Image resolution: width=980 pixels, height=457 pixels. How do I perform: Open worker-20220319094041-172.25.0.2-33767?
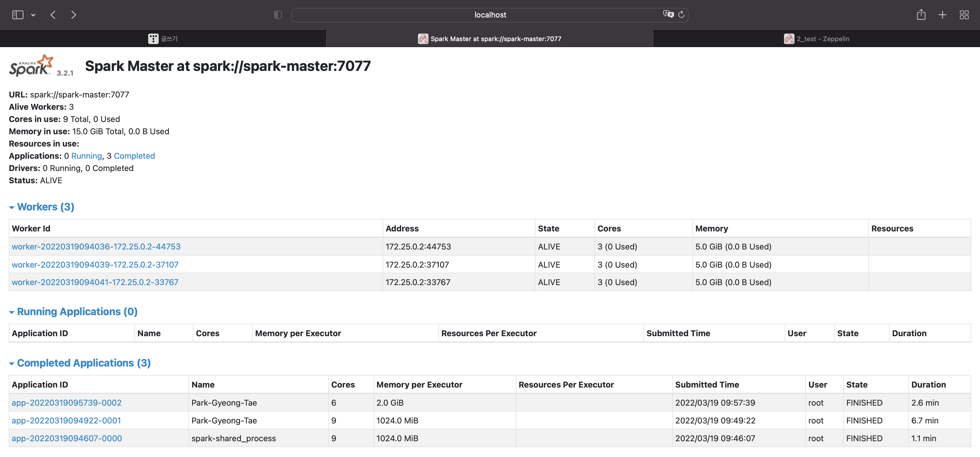click(95, 282)
